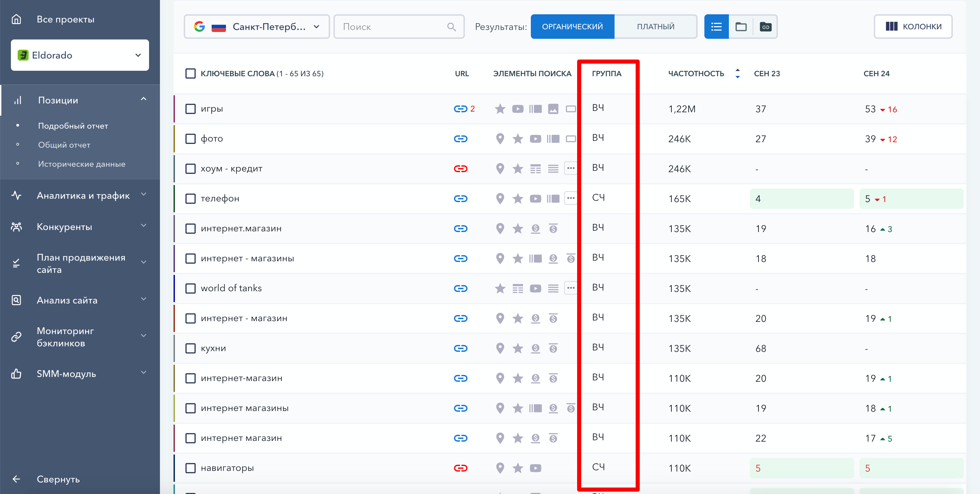The height and width of the screenshot is (494, 980).
Task: Expand План продвижения сайта section
Action: point(143,262)
